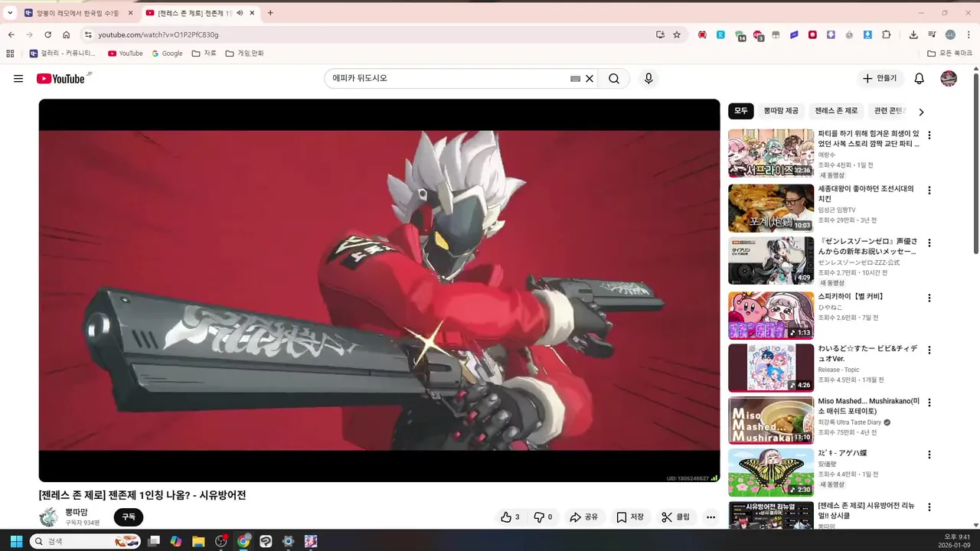The image size is (980, 551).
Task: Share the video via 공유 button
Action: pyautogui.click(x=584, y=517)
